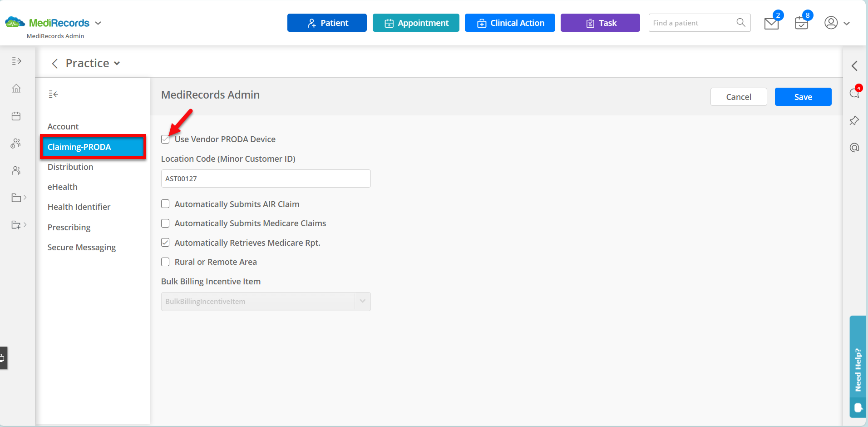Click the Clinical Action button
Image resolution: width=868 pixels, height=427 pixels.
tap(510, 23)
